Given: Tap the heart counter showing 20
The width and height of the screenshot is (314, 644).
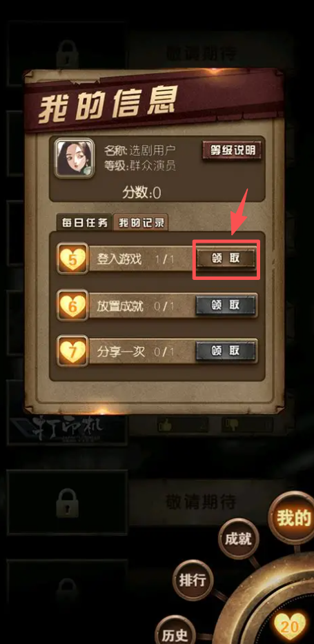Looking at the screenshot, I should (x=290, y=626).
